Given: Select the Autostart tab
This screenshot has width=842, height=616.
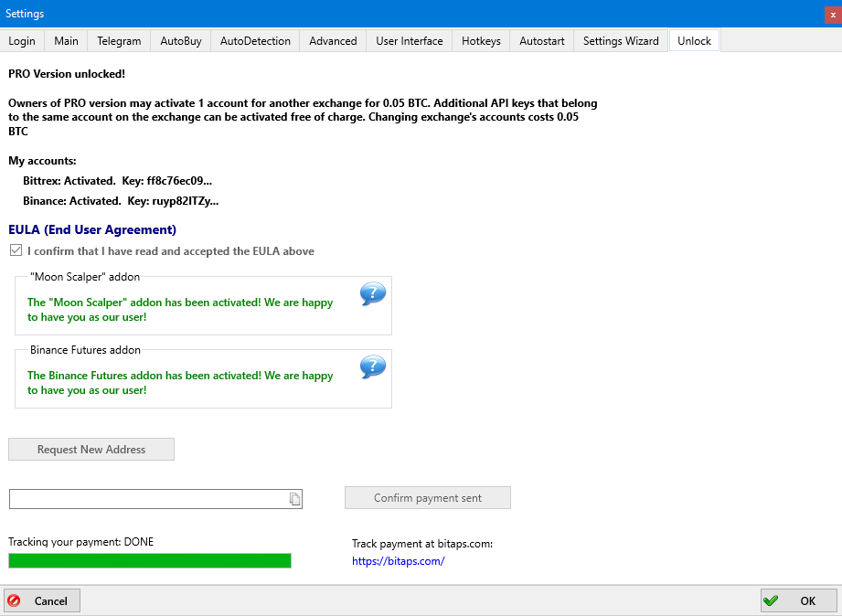Looking at the screenshot, I should point(542,41).
